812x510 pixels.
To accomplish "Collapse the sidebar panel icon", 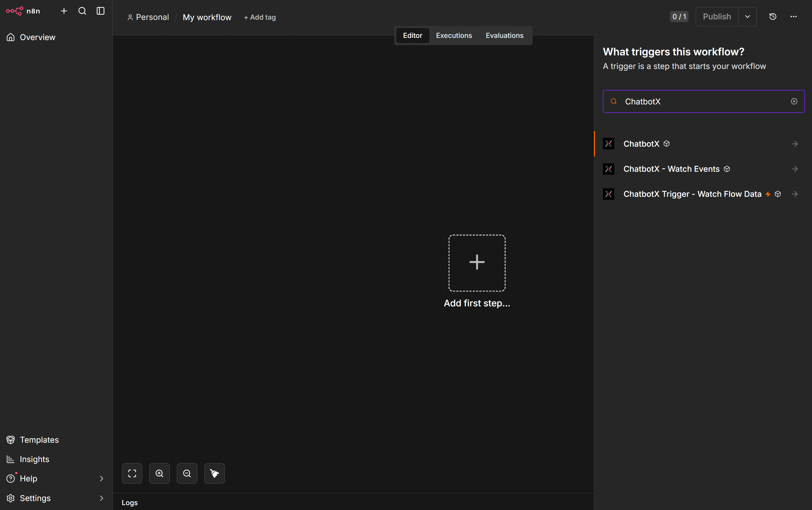I will [x=101, y=11].
